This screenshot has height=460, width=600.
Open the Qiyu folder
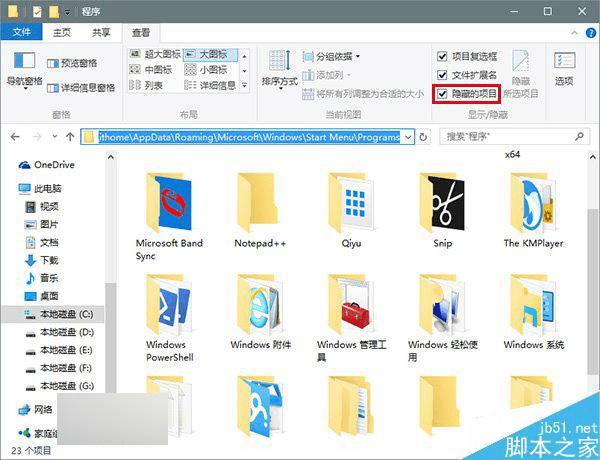coord(351,210)
